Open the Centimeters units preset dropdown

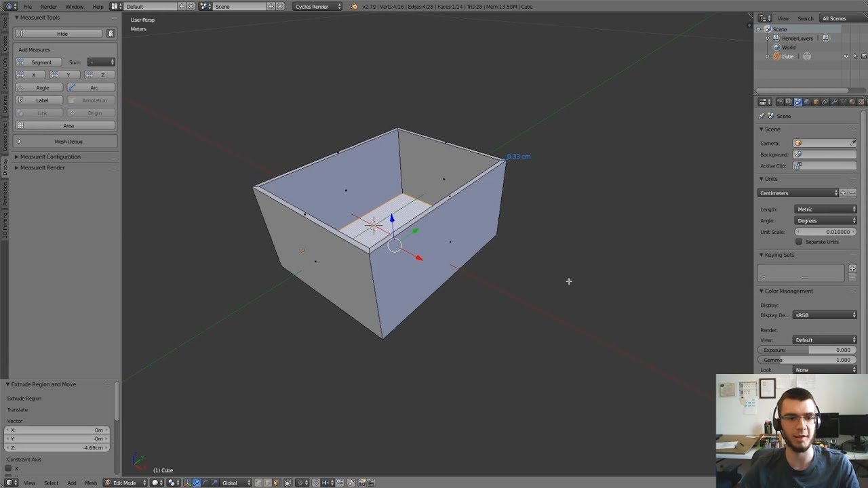point(798,193)
